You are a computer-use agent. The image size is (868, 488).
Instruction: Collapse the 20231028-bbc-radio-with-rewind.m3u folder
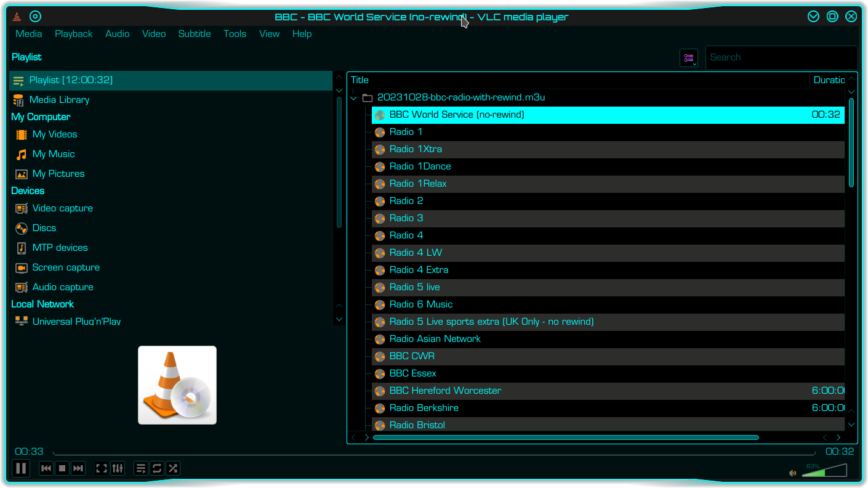click(x=354, y=97)
